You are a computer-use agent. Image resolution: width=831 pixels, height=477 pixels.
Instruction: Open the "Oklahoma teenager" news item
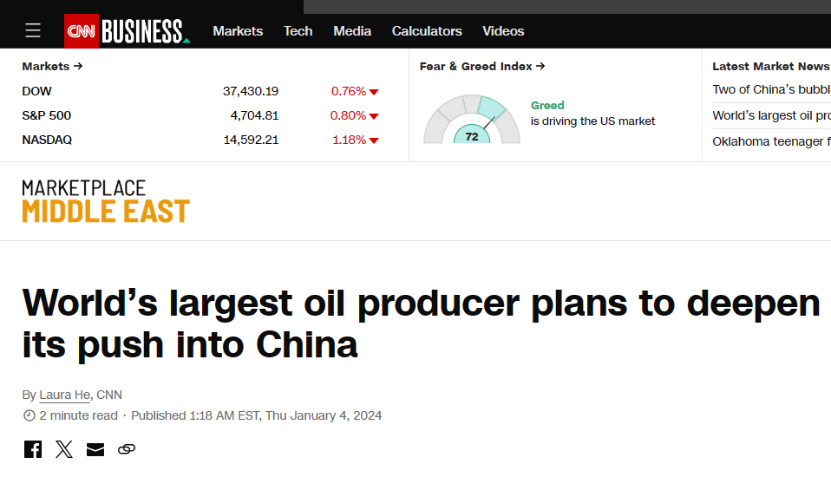(771, 142)
